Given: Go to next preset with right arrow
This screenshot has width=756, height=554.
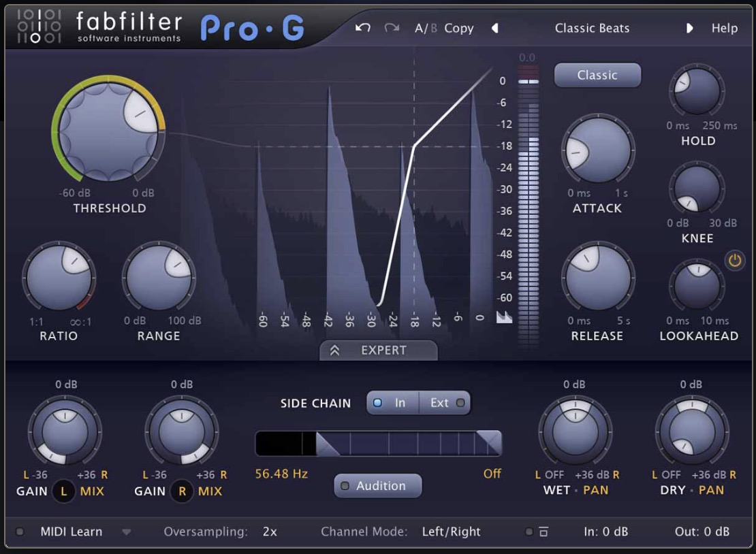Looking at the screenshot, I should [689, 28].
